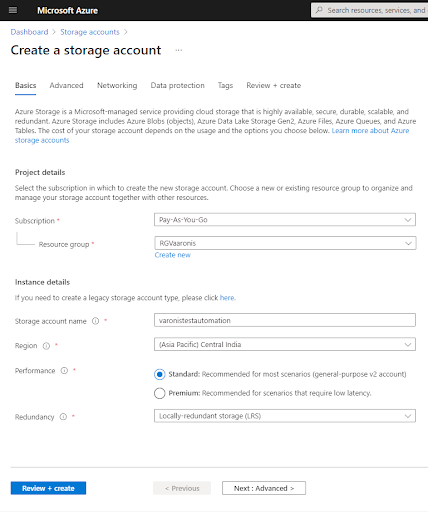The width and height of the screenshot is (428, 512).
Task: Click the Search resources search box
Action: (369, 10)
